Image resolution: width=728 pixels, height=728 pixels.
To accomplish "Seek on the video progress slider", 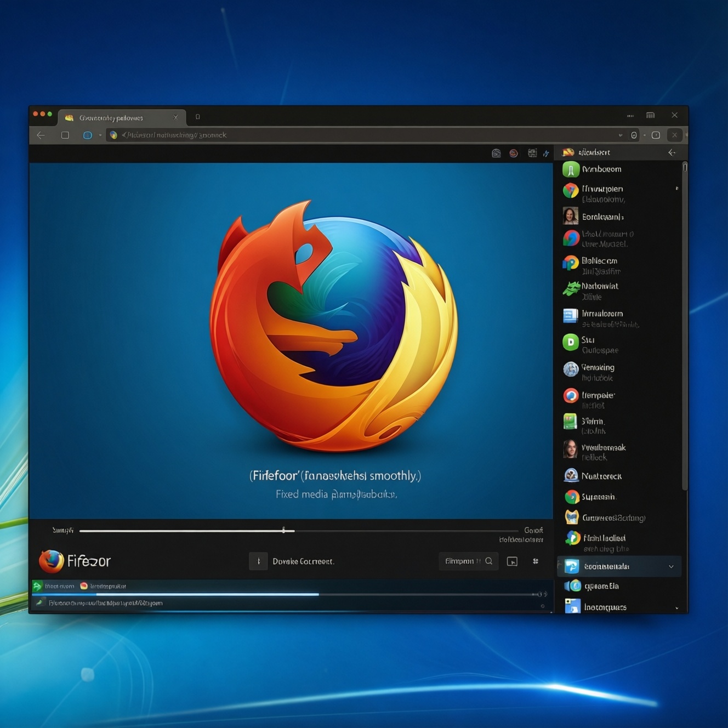I will (299, 531).
